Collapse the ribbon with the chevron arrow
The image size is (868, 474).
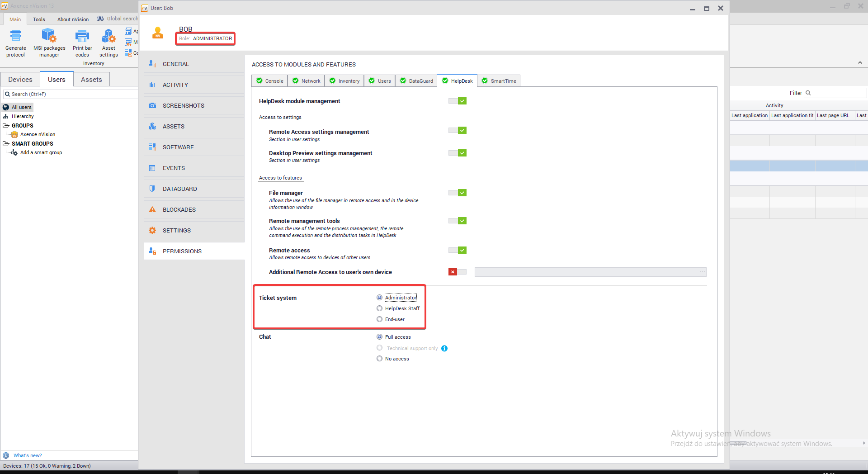pos(860,63)
